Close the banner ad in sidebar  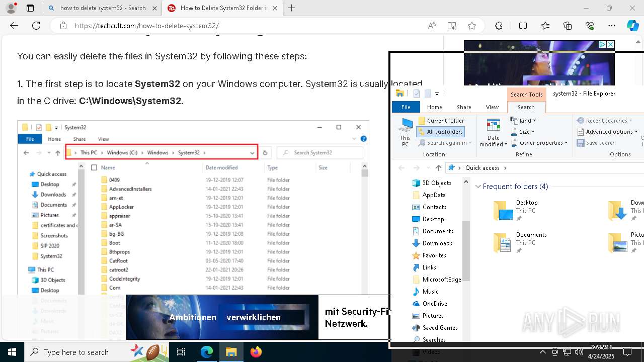pyautogui.click(x=610, y=44)
